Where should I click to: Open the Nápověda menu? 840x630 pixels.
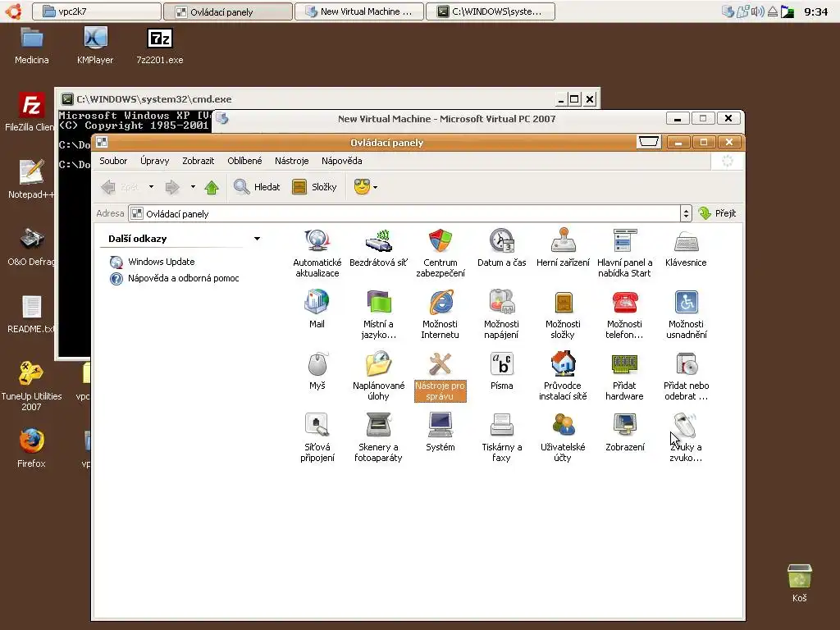pos(342,161)
